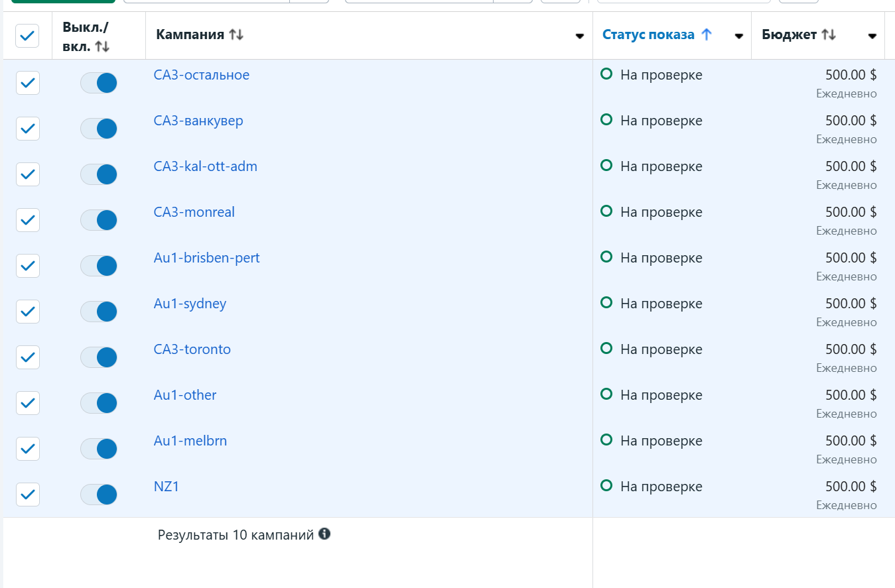The image size is (895, 588).
Task: Open the Au1-melbrn campaign link
Action: 190,441
